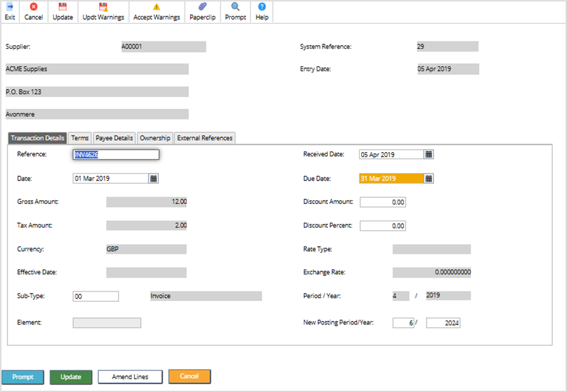Select the Transaction Details tab

37,138
